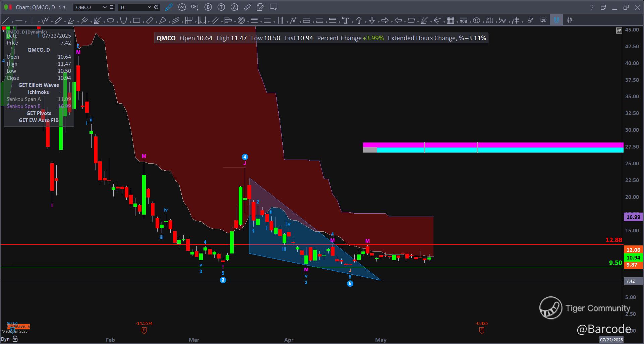Click GET EW Auto FIB label
This screenshot has height=344, width=644.
point(39,120)
